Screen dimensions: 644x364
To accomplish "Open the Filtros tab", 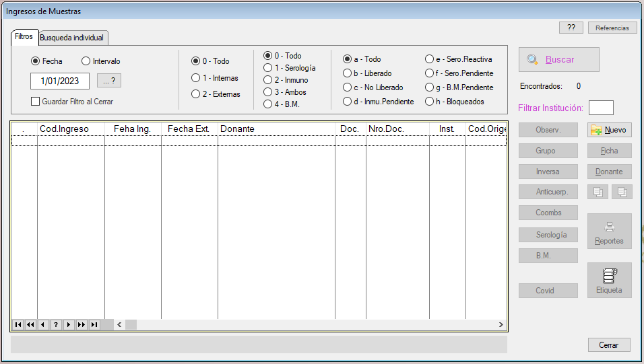I will 24,37.
